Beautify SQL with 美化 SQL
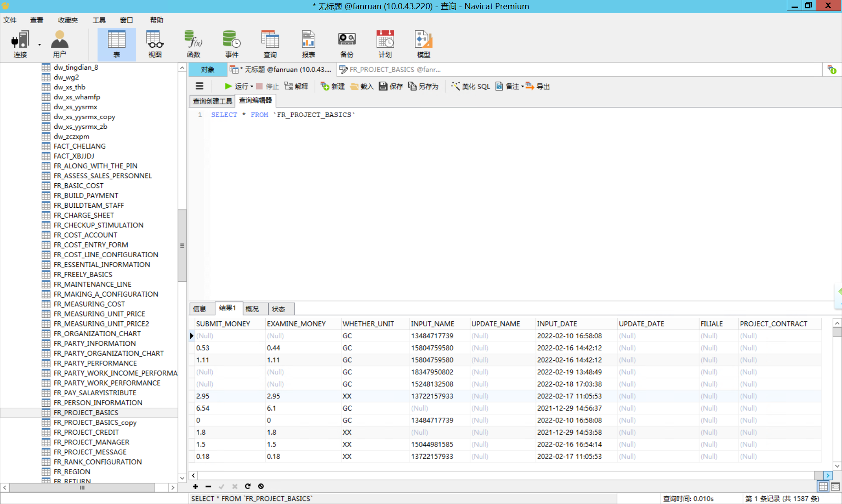This screenshot has width=842, height=504. tap(471, 86)
